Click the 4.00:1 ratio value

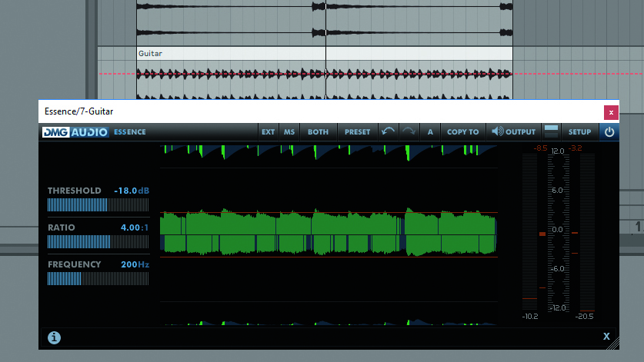[135, 227]
